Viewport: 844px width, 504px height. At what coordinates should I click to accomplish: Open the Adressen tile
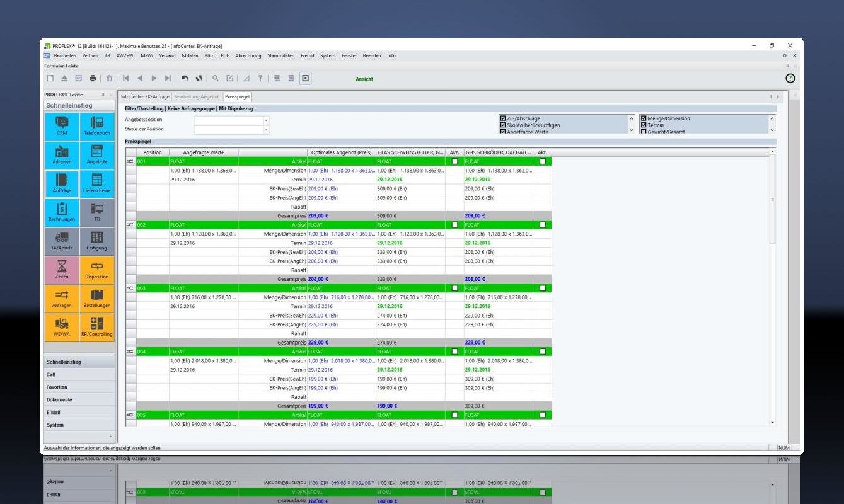(x=62, y=155)
